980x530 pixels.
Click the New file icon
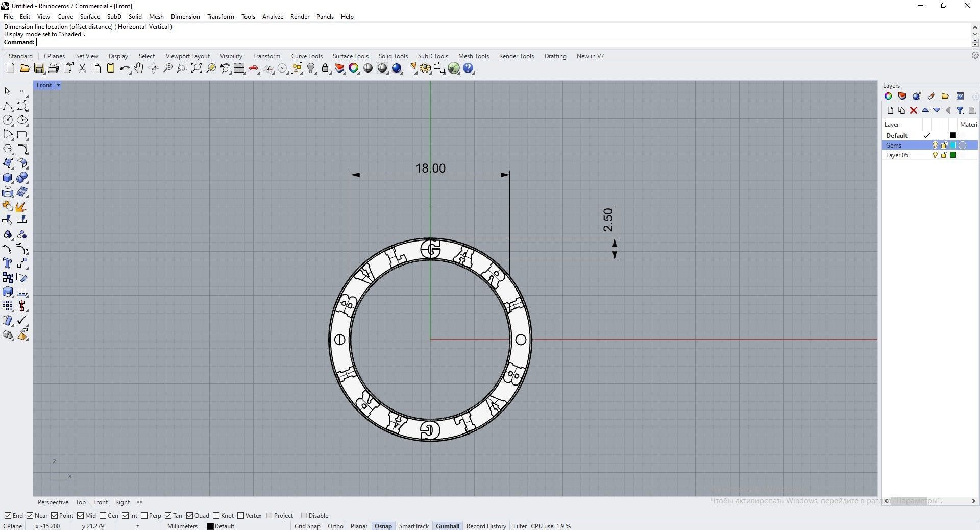pos(10,68)
